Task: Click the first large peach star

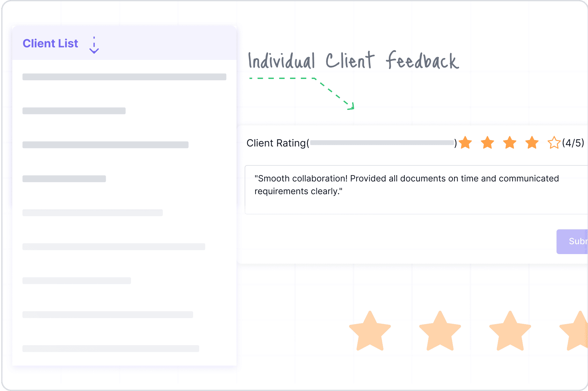Action: pos(370,331)
